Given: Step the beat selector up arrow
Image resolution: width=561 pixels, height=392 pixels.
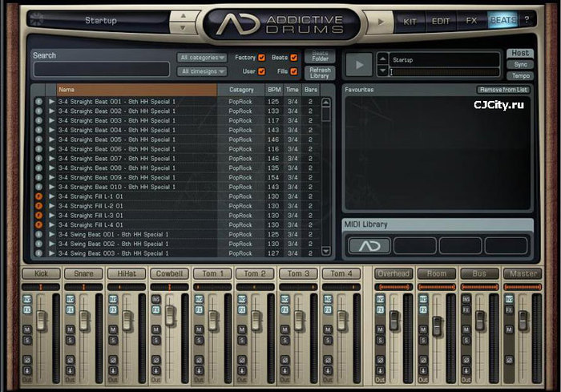Looking at the screenshot, I should (382, 59).
